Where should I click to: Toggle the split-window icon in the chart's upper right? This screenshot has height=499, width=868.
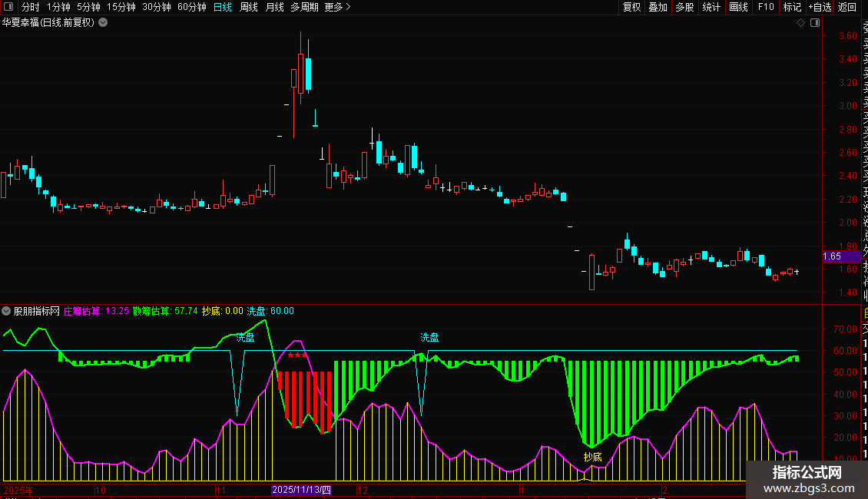point(815,23)
